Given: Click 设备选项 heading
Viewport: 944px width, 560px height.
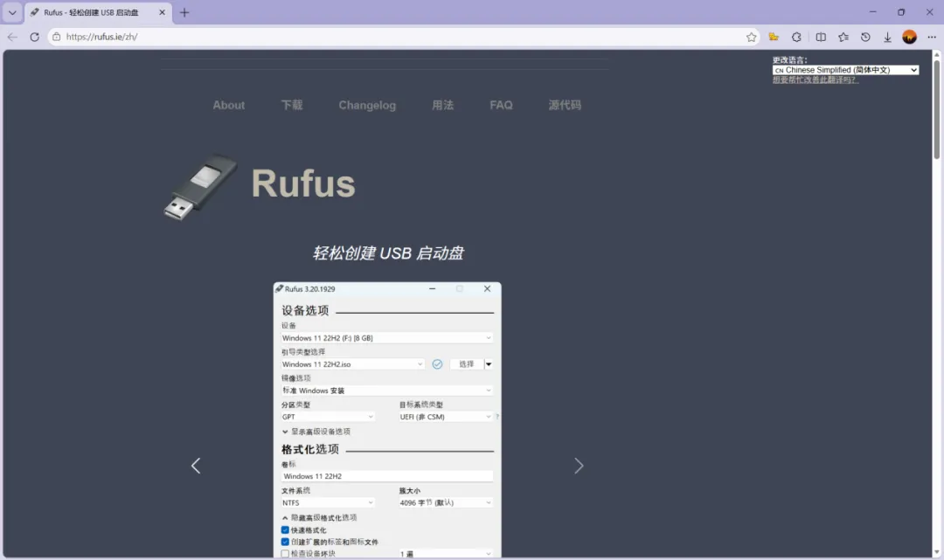Looking at the screenshot, I should (x=305, y=310).
